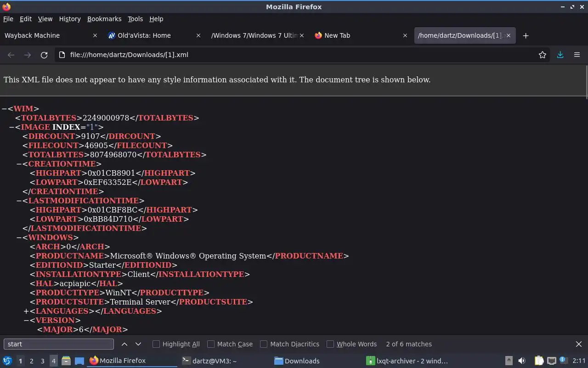The image size is (588, 368).
Task: Jump to next find match arrow
Action: point(138,344)
